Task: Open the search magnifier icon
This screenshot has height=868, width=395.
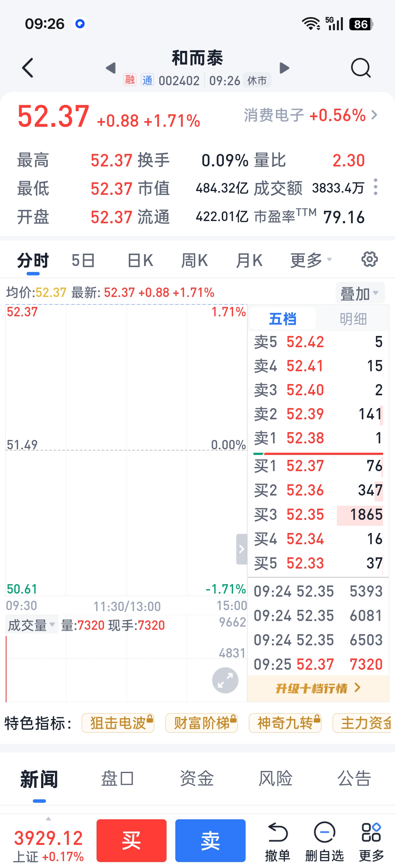Action: click(361, 68)
